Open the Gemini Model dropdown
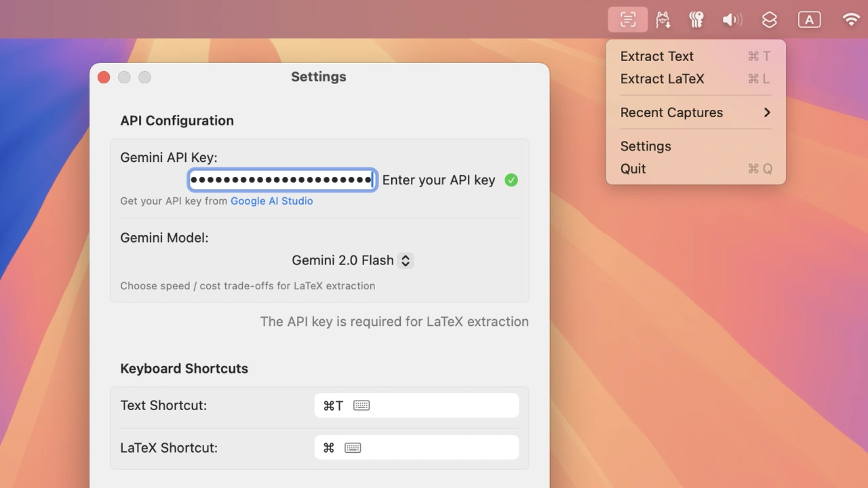Screen dimensions: 868x488 (352, 260)
